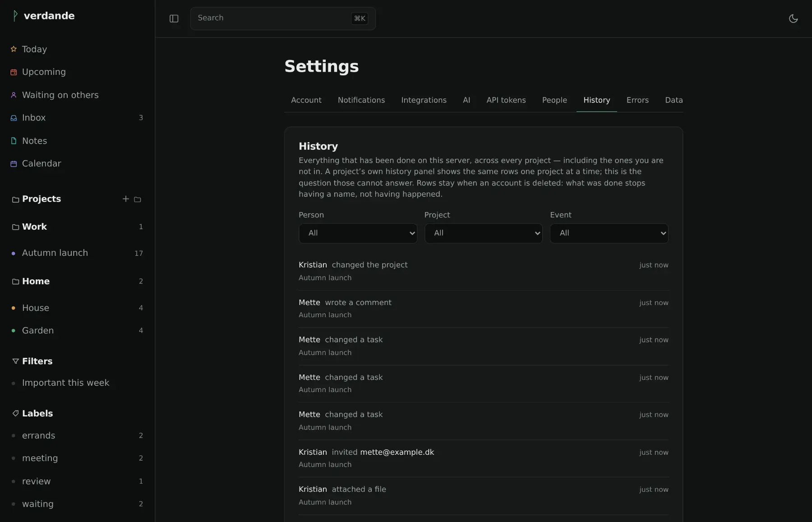Open the Autumn launch project
The width and height of the screenshot is (812, 522).
[x=78, y=253]
